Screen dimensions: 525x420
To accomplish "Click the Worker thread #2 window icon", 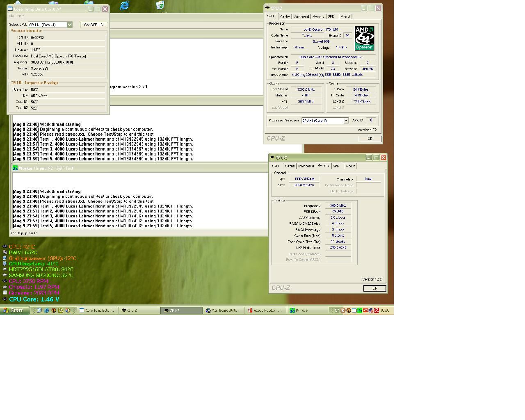I will click(15, 168).
